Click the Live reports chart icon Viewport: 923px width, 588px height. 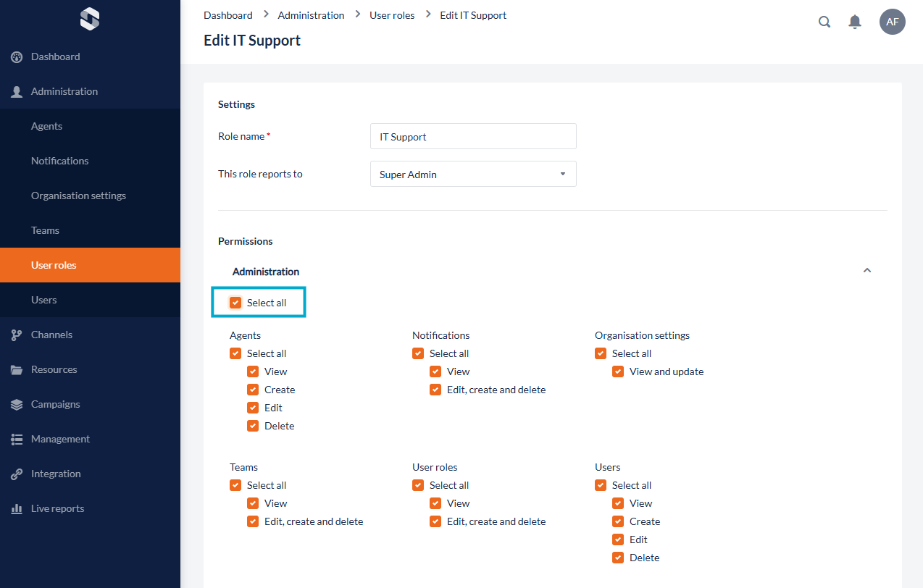tap(17, 509)
